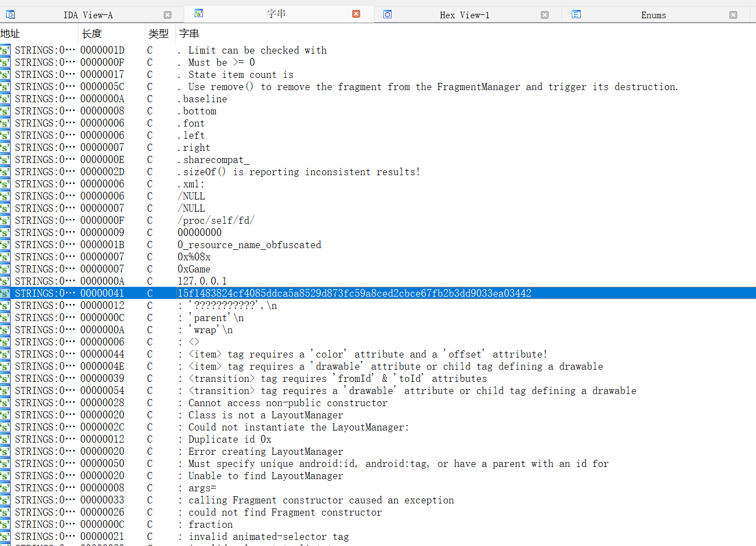The height and width of the screenshot is (546, 756).
Task: Sort by the 长度 length column header
Action: tap(92, 34)
